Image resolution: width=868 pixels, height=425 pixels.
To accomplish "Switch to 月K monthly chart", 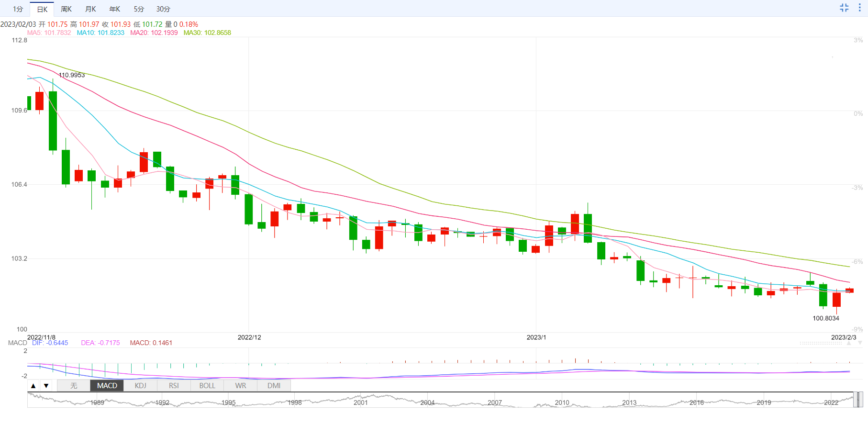I will tap(90, 9).
